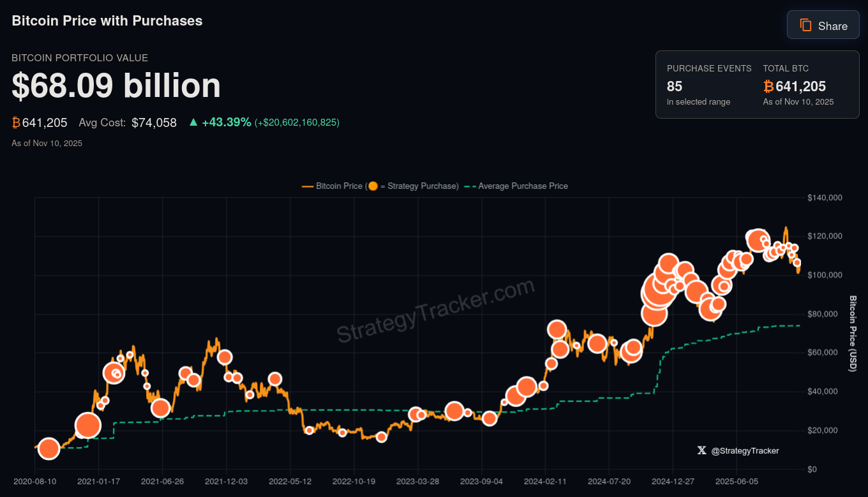Click the green up-triangle gain indicator
The image size is (868, 497).
coord(193,122)
